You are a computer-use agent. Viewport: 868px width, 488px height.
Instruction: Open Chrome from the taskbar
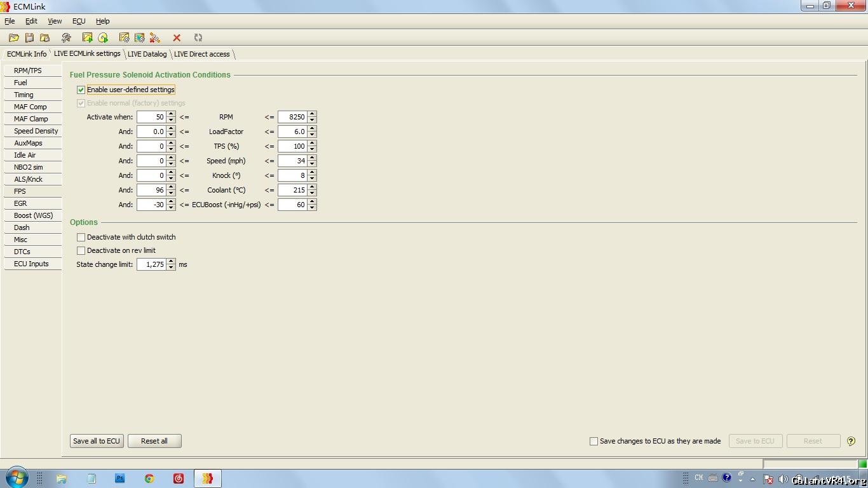pos(149,478)
